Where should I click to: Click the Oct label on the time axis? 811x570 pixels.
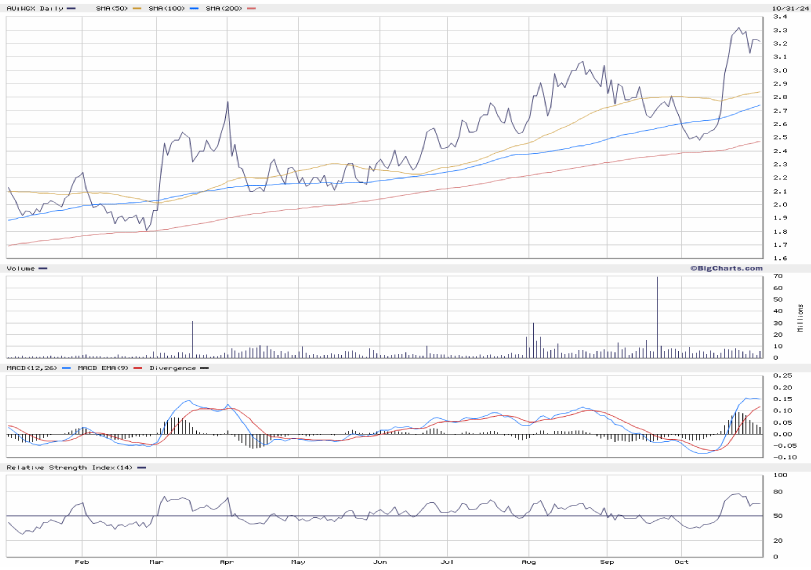(681, 562)
